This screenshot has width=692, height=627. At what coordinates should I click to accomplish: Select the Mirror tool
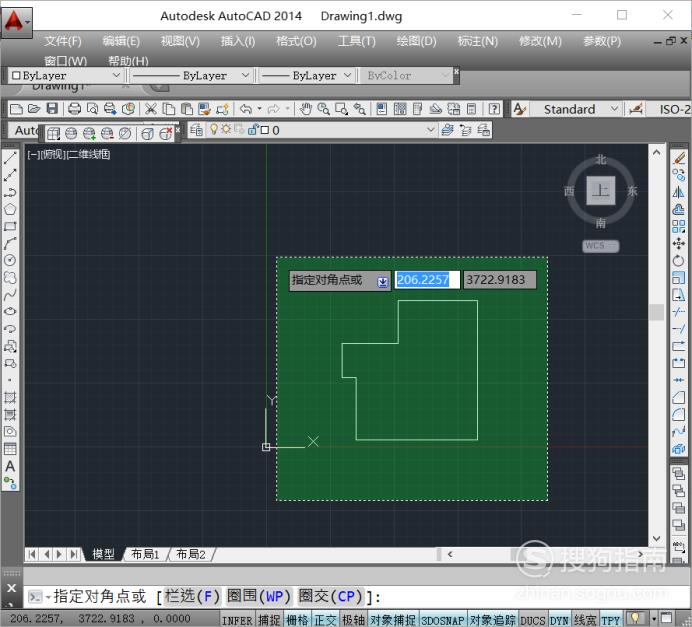coord(679,192)
